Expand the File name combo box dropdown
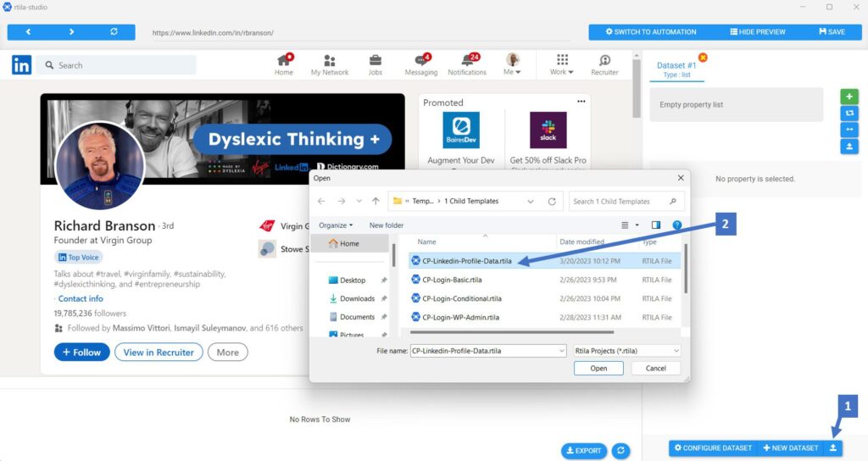This screenshot has height=461, width=868. (562, 351)
